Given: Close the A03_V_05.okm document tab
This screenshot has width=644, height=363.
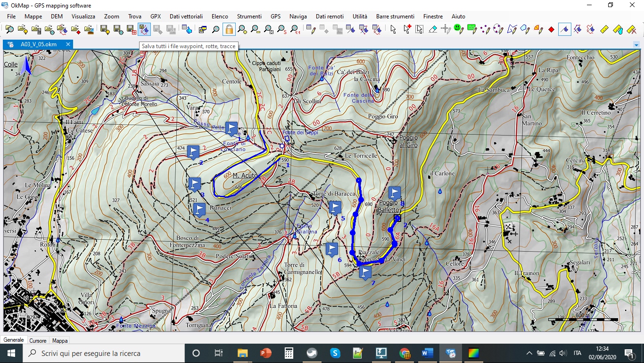Looking at the screenshot, I should click(x=68, y=44).
